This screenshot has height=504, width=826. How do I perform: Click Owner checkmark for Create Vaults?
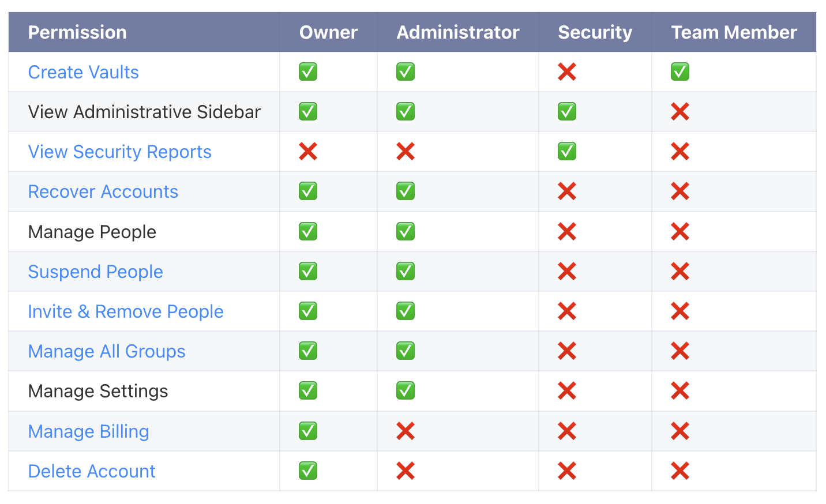pos(308,72)
